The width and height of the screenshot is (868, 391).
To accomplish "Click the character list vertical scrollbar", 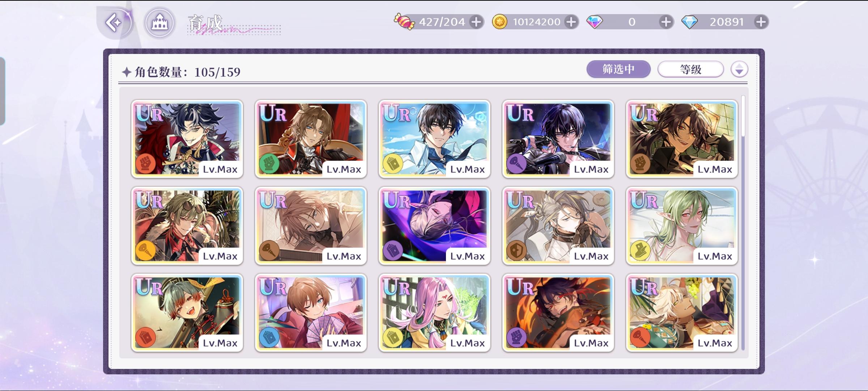I will click(743, 223).
